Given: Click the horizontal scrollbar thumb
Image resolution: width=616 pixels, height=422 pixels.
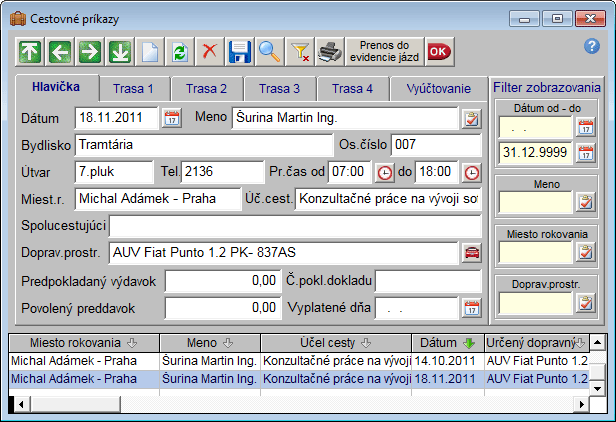Looking at the screenshot, I should point(75,404).
